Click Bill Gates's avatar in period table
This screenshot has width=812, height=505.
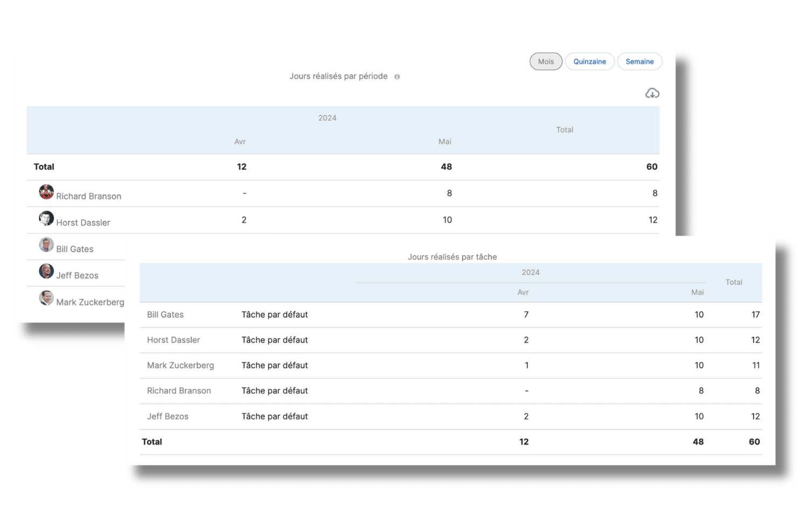coord(46,244)
